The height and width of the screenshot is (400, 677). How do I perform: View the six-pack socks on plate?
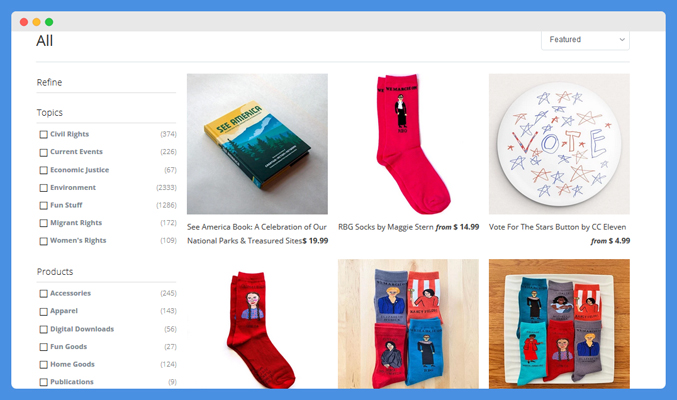point(559,324)
